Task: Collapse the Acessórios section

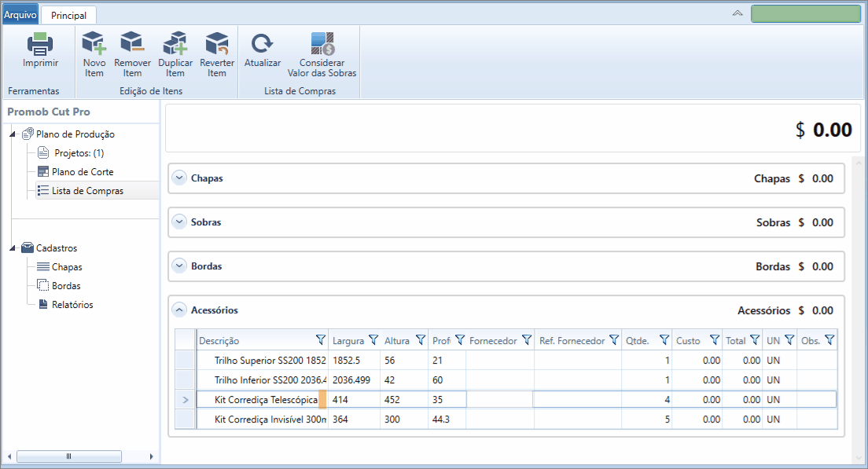Action: point(178,310)
